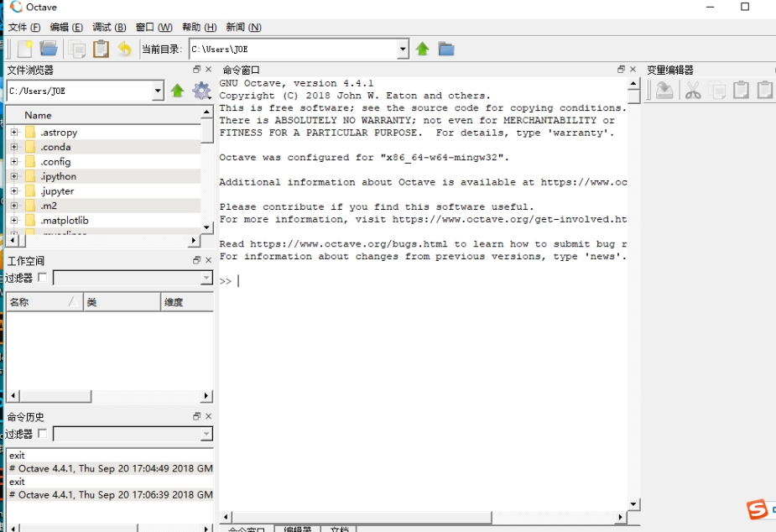
Task: Open the 窗口 (W) menu
Action: click(x=154, y=27)
